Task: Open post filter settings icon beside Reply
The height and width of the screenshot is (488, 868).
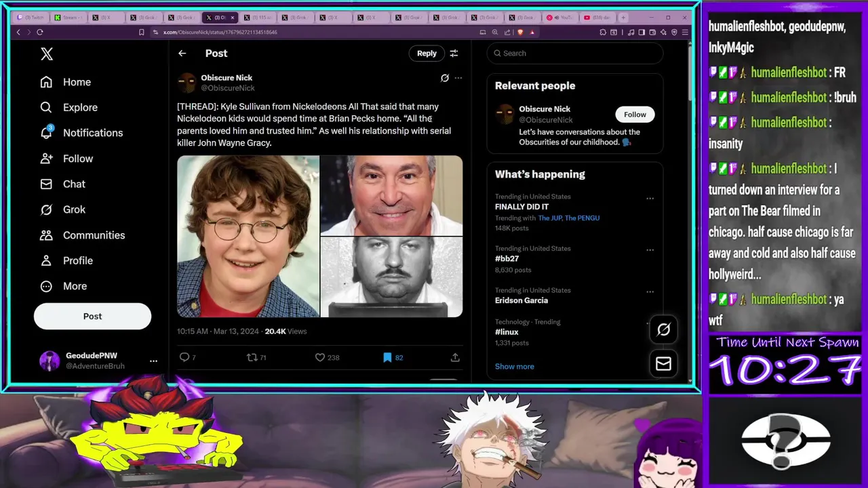Action: (x=454, y=53)
